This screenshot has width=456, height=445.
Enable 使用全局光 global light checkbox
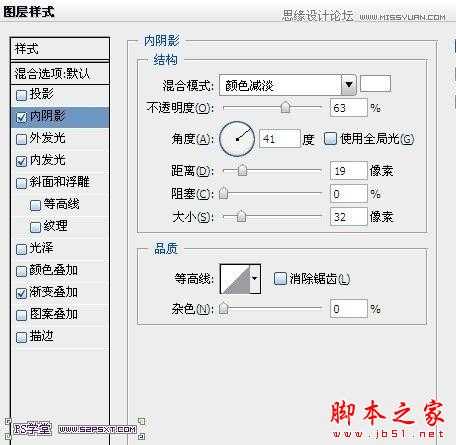(330, 138)
